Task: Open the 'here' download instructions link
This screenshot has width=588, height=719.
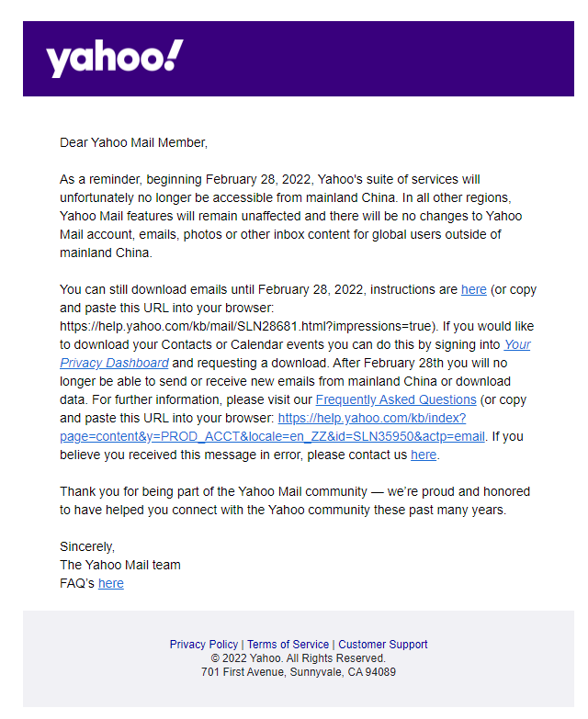Action: tap(473, 290)
